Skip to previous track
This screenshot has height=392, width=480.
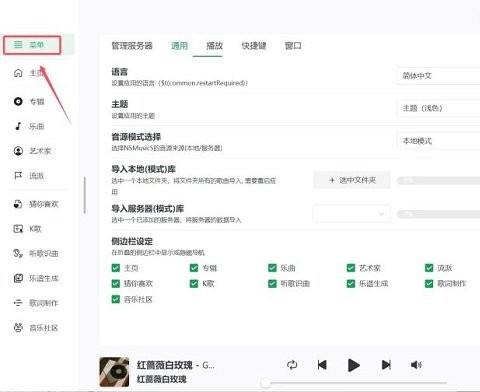(322, 365)
